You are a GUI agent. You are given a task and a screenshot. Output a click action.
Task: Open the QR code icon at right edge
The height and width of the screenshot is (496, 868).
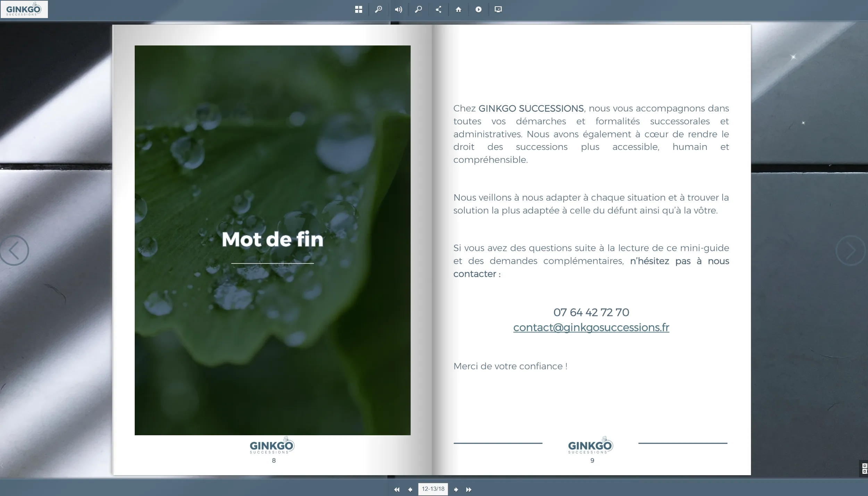click(864, 469)
